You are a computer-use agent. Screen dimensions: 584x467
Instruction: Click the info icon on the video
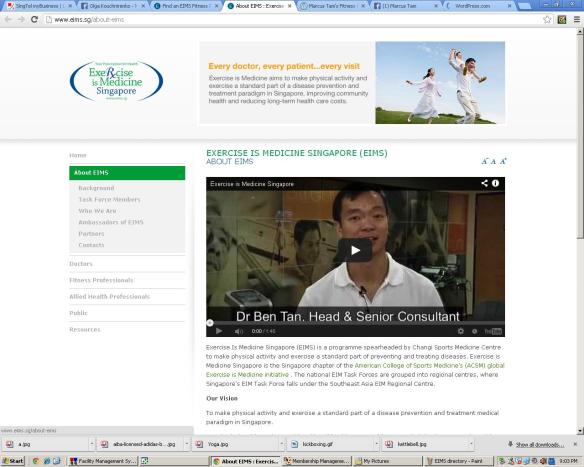(495, 183)
